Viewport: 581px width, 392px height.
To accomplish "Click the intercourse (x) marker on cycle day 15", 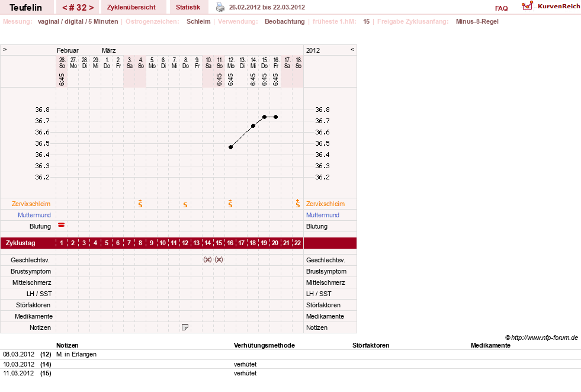I will pos(219,259).
